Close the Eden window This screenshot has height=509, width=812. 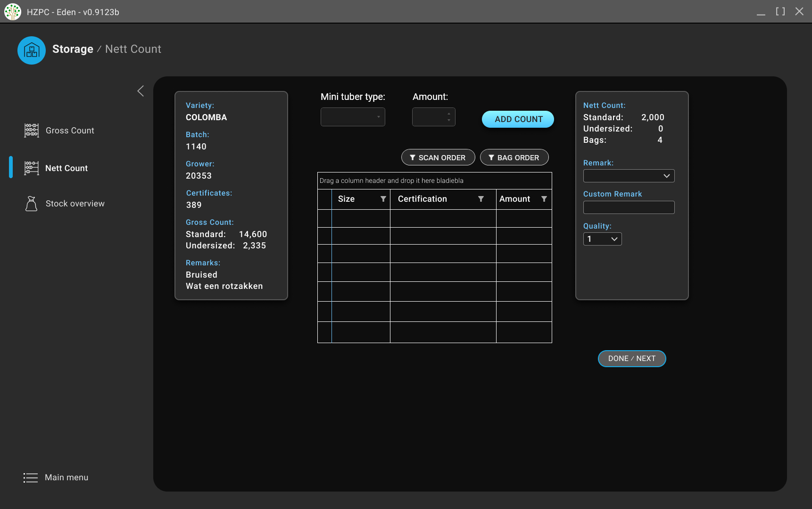tap(799, 11)
